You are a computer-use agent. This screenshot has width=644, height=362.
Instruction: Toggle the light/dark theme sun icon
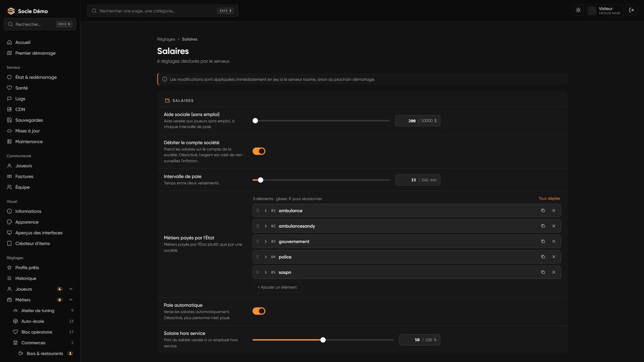pyautogui.click(x=578, y=10)
